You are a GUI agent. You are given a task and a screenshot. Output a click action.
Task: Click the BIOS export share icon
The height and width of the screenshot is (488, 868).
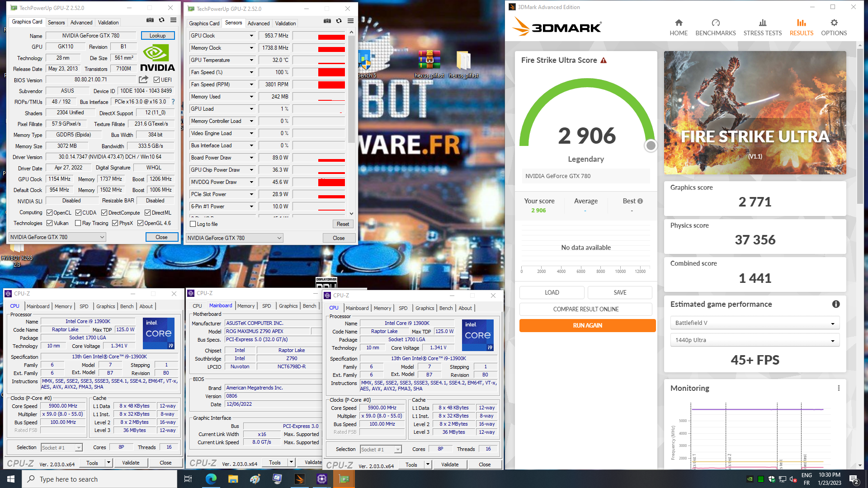(143, 80)
